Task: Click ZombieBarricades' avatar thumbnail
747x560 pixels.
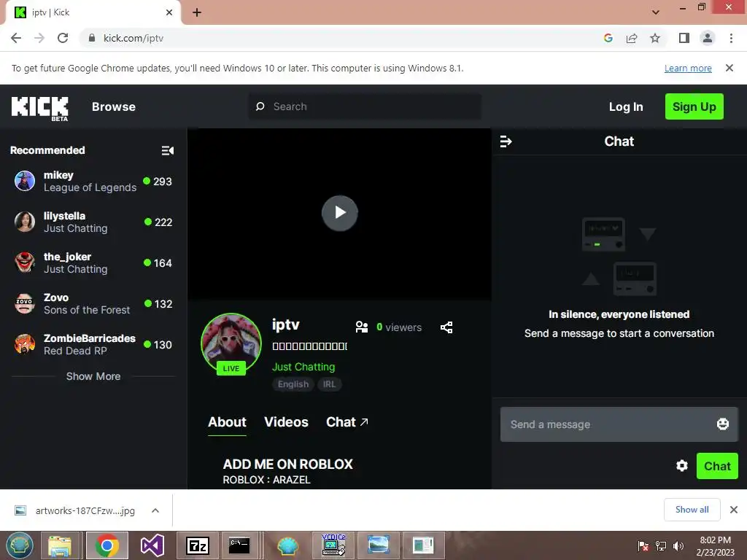Action: (25, 344)
